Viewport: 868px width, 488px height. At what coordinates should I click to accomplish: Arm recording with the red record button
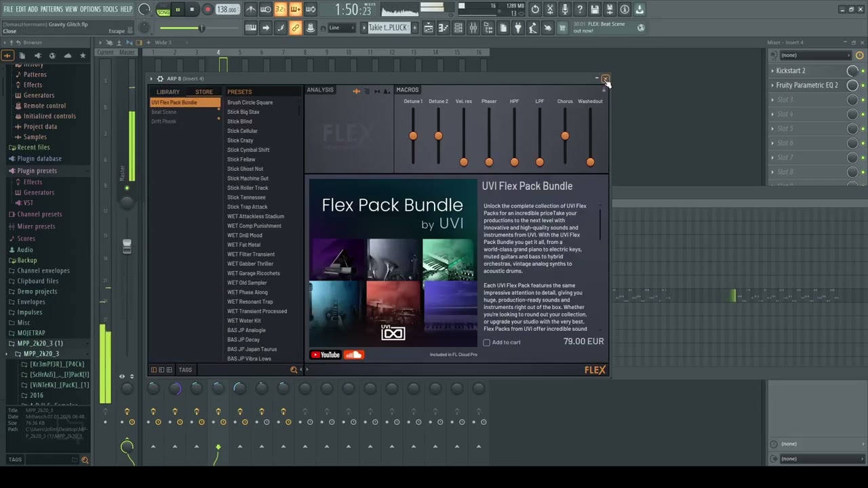[208, 9]
